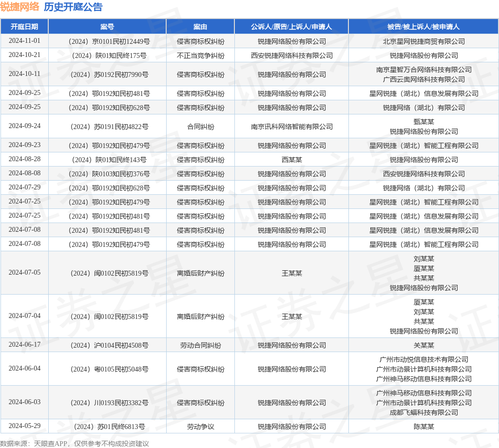The image size is (499, 448).
Task: Click date cell 2024-08-08
Action: coord(24,173)
